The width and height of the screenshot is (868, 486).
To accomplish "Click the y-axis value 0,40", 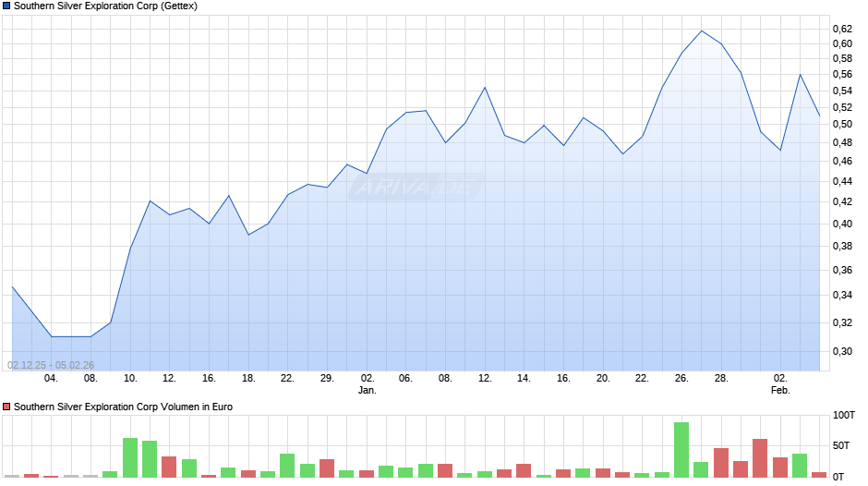I will click(x=842, y=224).
